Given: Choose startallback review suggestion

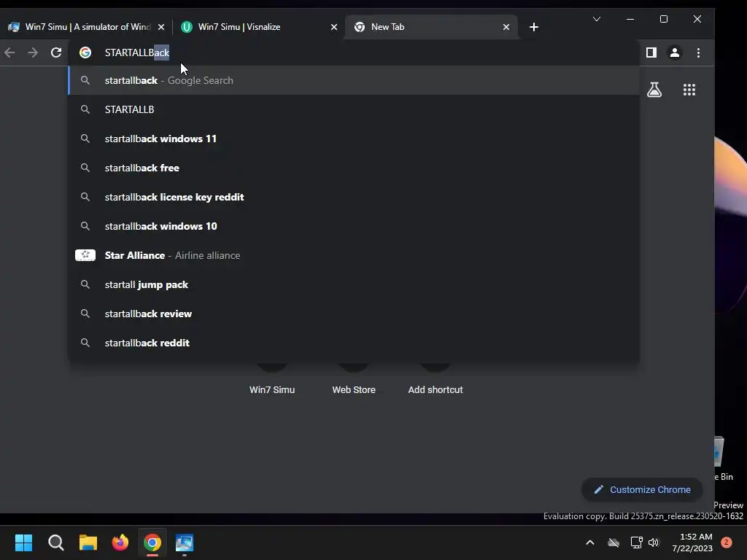Looking at the screenshot, I should pos(354,314).
